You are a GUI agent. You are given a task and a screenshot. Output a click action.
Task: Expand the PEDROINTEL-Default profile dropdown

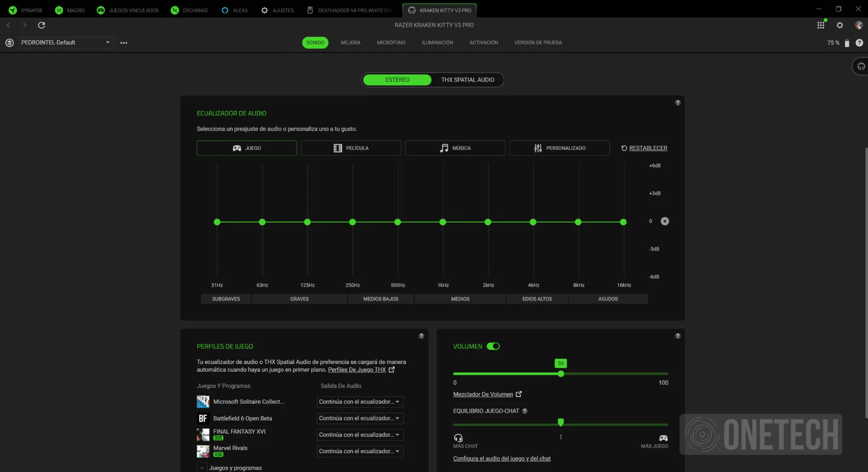click(66, 43)
